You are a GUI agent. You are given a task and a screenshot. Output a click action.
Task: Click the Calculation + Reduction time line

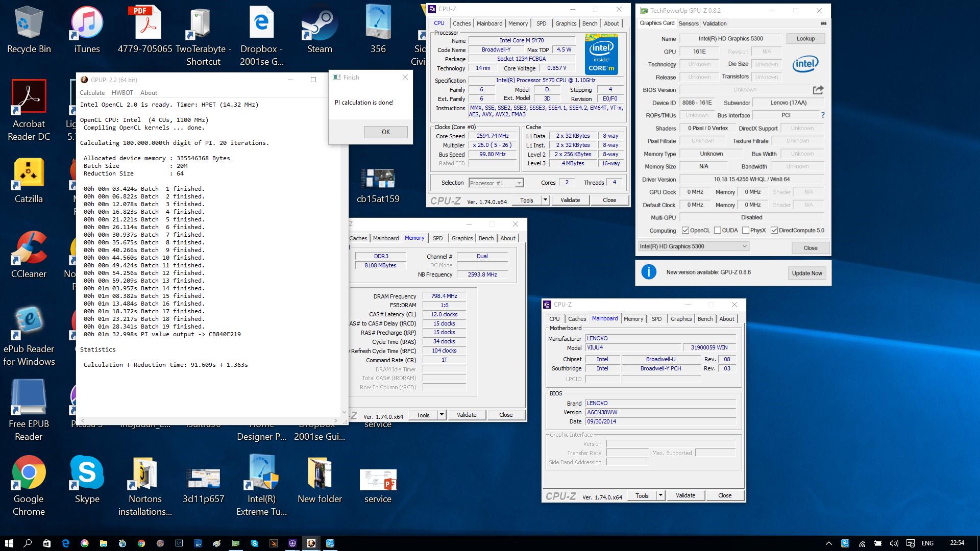166,365
